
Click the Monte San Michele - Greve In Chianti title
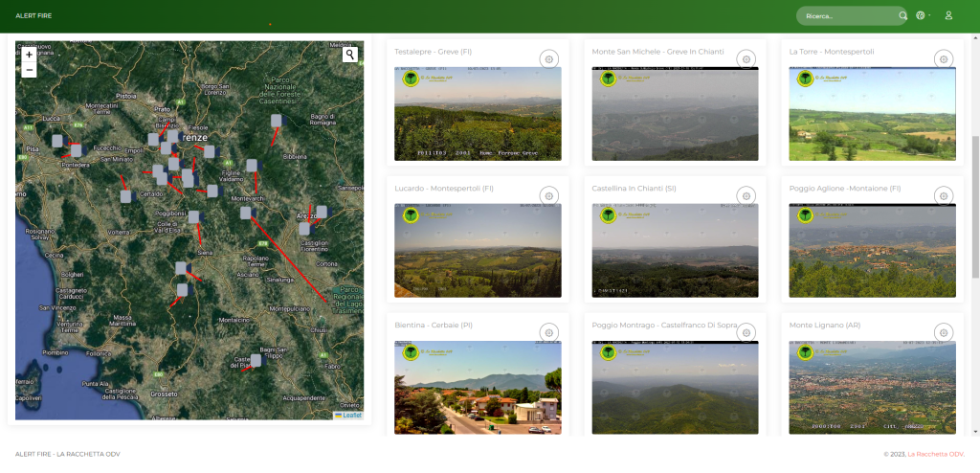(658, 52)
